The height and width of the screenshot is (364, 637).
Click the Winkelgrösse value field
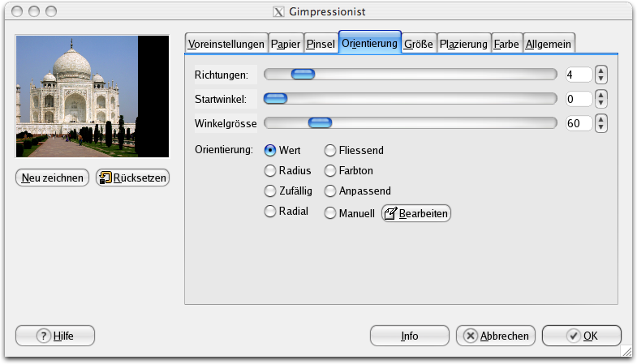point(579,123)
